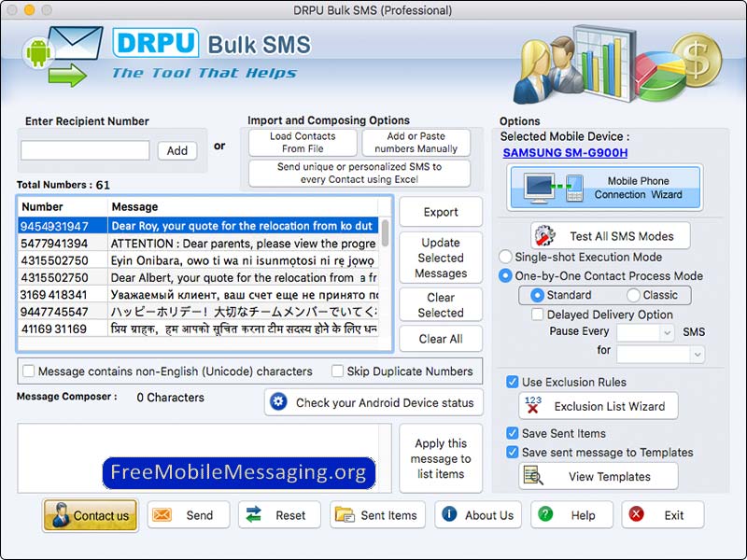Click the orange envelope icon on Send

(x=162, y=515)
